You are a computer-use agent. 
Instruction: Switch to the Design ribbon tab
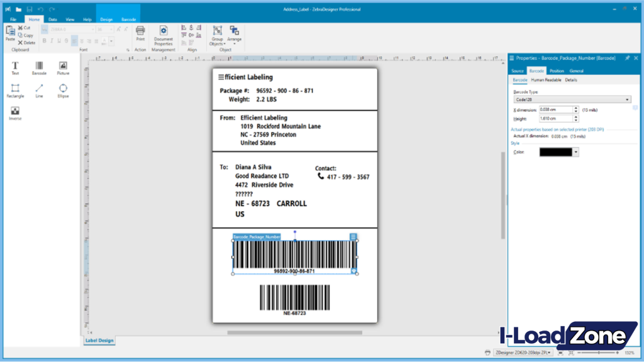click(106, 19)
